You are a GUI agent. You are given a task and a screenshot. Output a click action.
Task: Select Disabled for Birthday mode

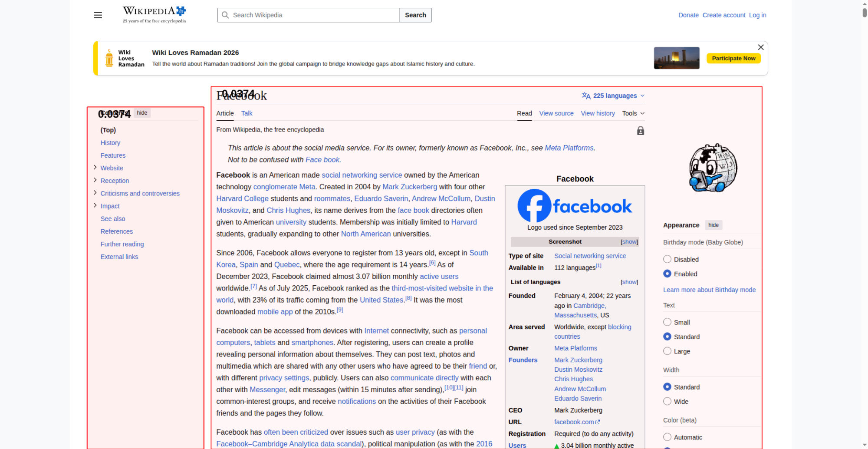[667, 259]
